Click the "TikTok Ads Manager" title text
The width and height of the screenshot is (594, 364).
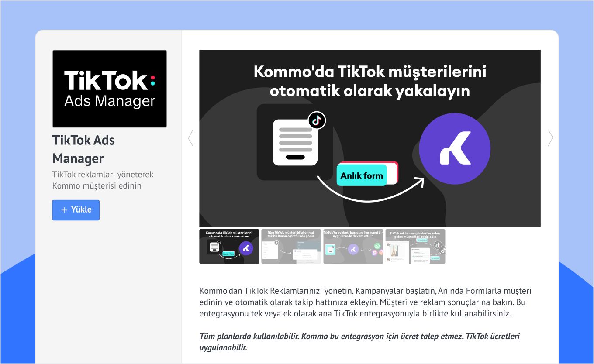[83, 149]
